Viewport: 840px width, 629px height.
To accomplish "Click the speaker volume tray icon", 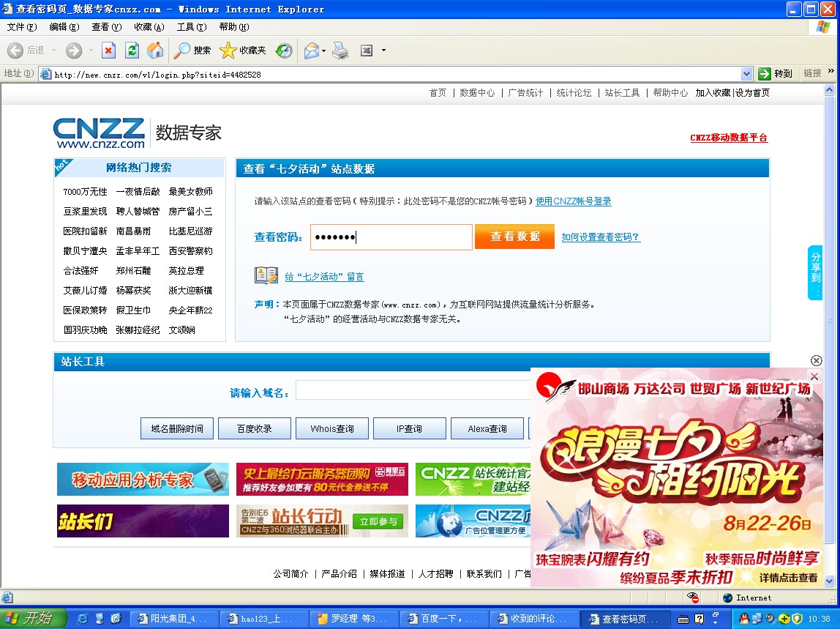I will pos(770,619).
